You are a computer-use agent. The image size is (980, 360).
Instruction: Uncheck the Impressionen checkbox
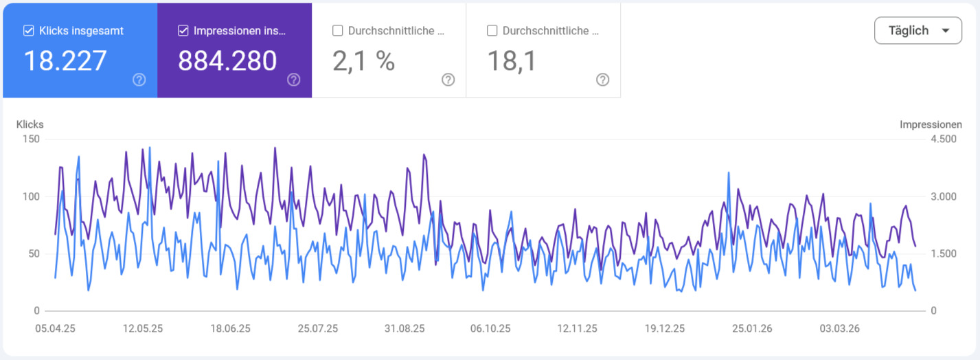point(183,30)
